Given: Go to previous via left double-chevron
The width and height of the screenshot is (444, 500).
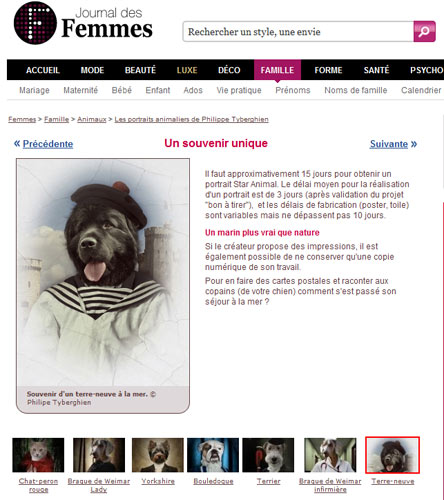Looking at the screenshot, I should click(x=17, y=144).
